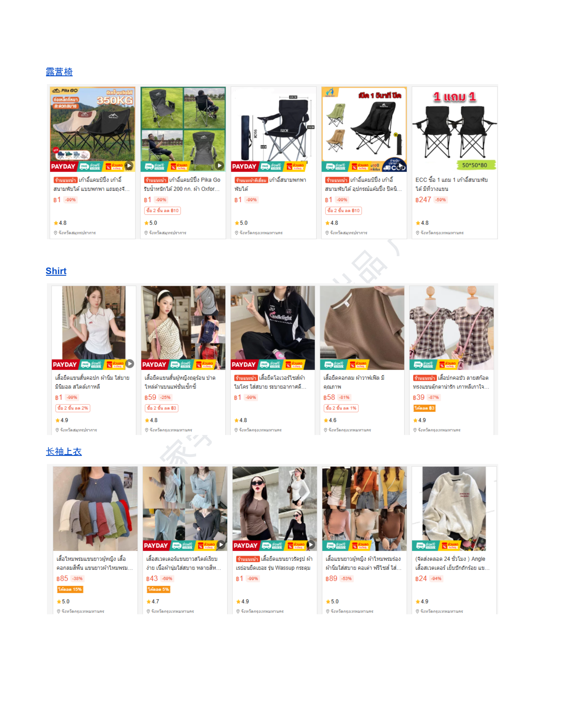Open the 1 แถม 1 black chairs product image
Viewport: 563px width, 728px height.
[x=454, y=129]
